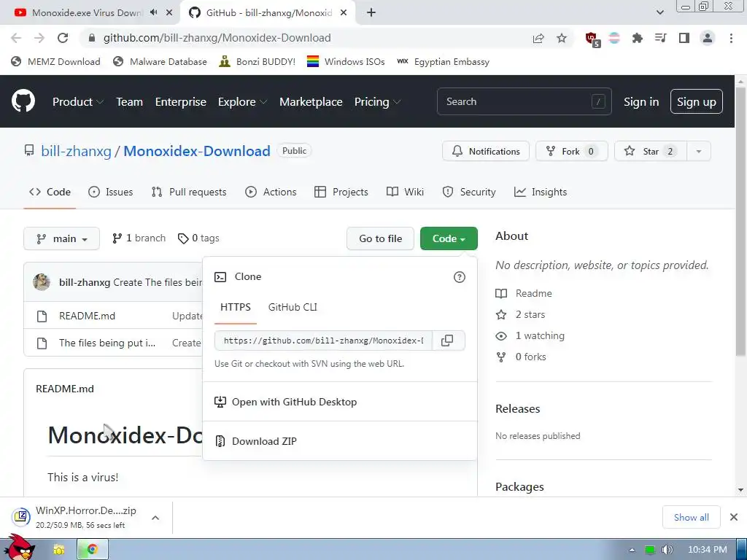Click the file explorer icon in taskbar
Viewport: 747px width, 560px height.
[58, 550]
